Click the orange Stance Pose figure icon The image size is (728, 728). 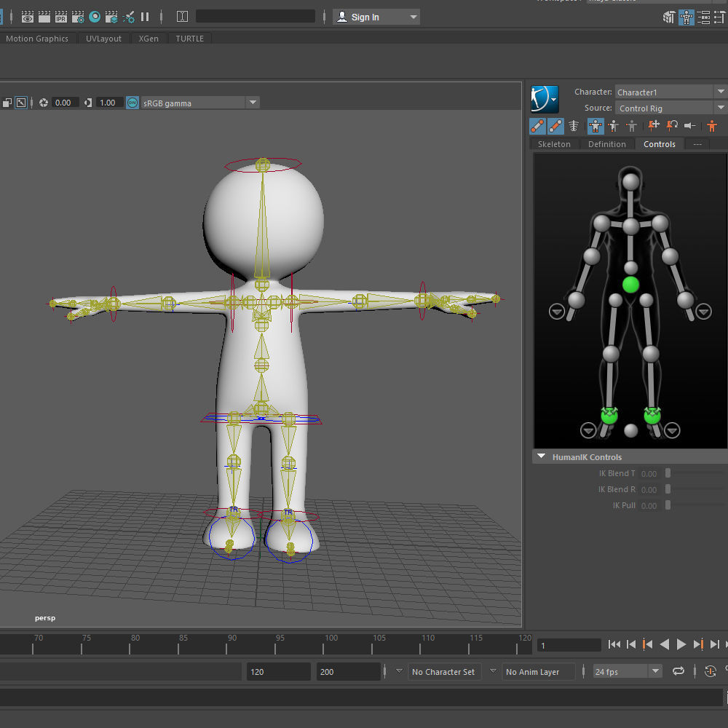712,126
